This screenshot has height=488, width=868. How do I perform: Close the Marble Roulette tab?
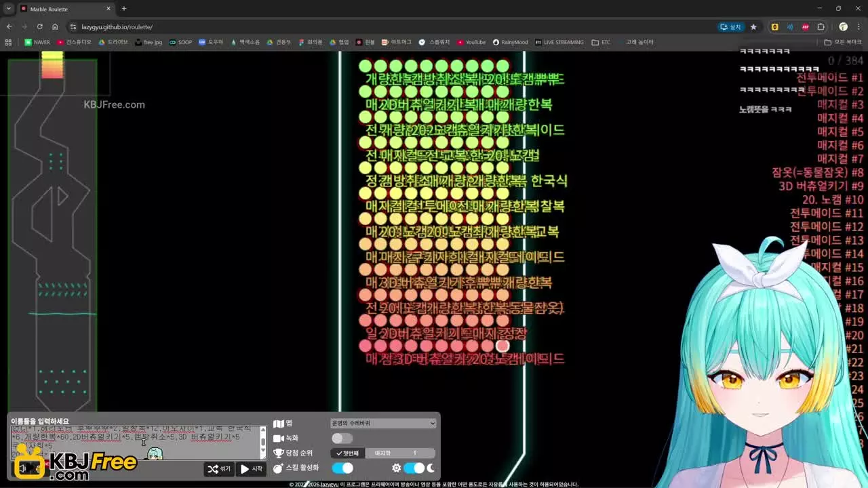click(108, 9)
